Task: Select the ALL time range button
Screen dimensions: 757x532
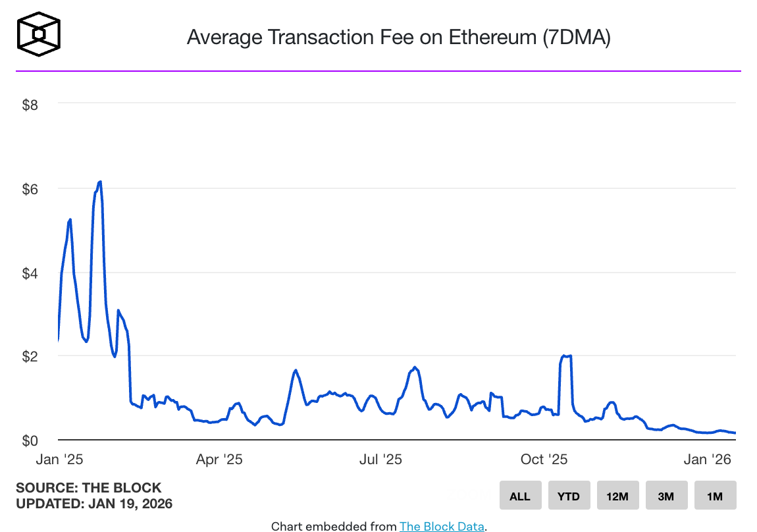Action: pos(520,495)
